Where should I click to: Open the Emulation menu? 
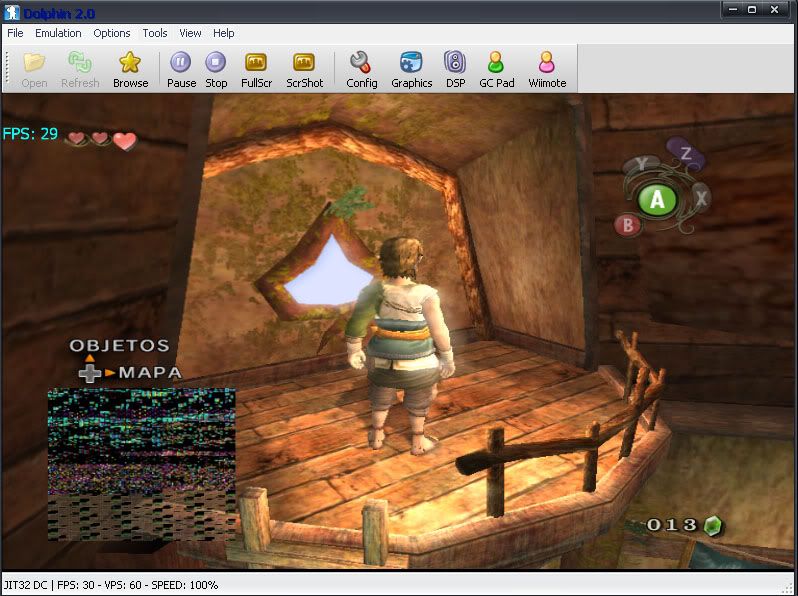58,33
